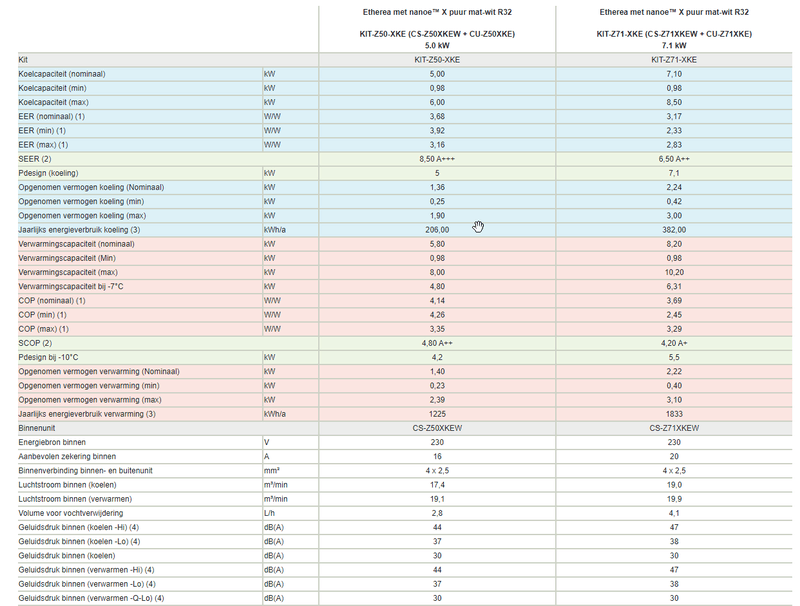Click the 6,50 A++ SEER value
The image size is (800, 606).
[x=674, y=159]
